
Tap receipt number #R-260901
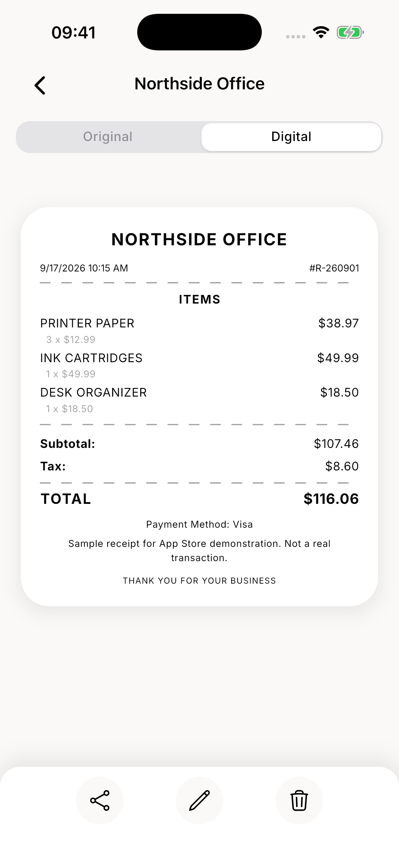(334, 268)
